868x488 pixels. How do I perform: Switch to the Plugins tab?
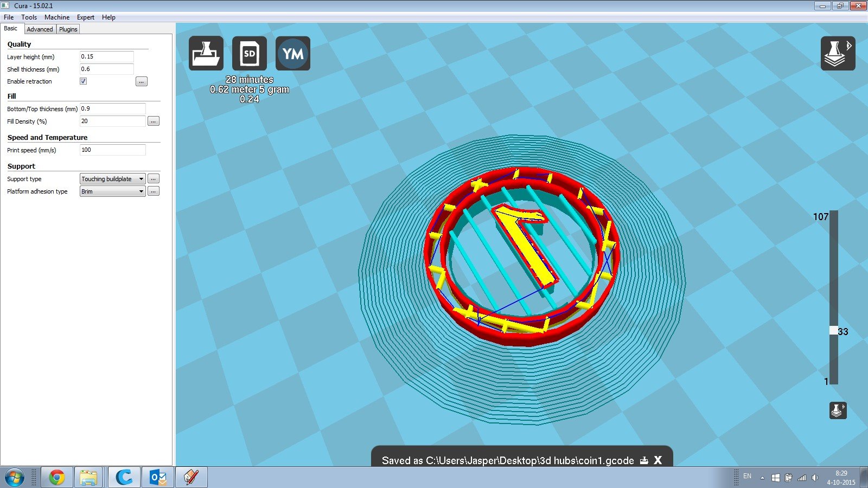click(68, 29)
